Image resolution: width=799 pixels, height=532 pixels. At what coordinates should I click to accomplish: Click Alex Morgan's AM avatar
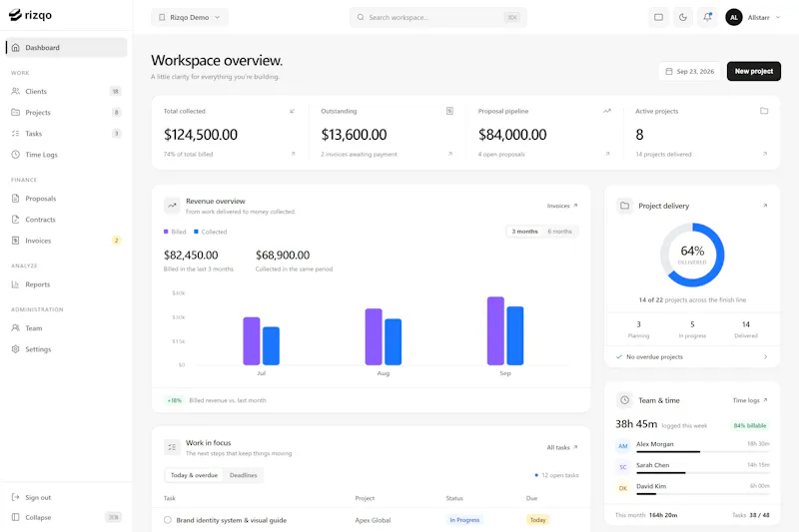622,446
